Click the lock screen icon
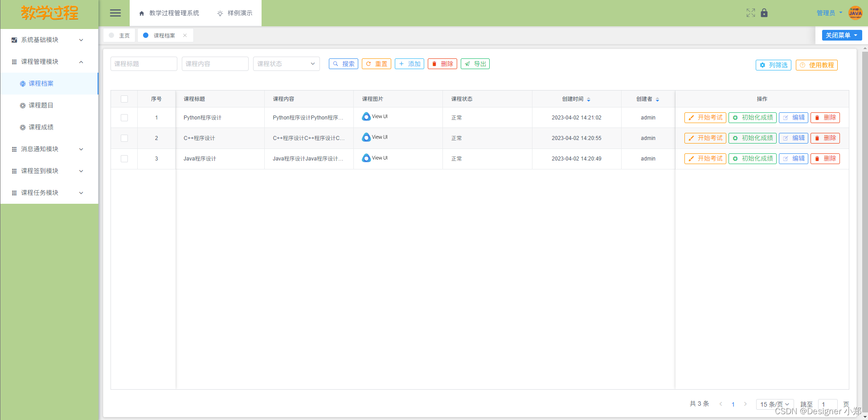 (x=764, y=13)
